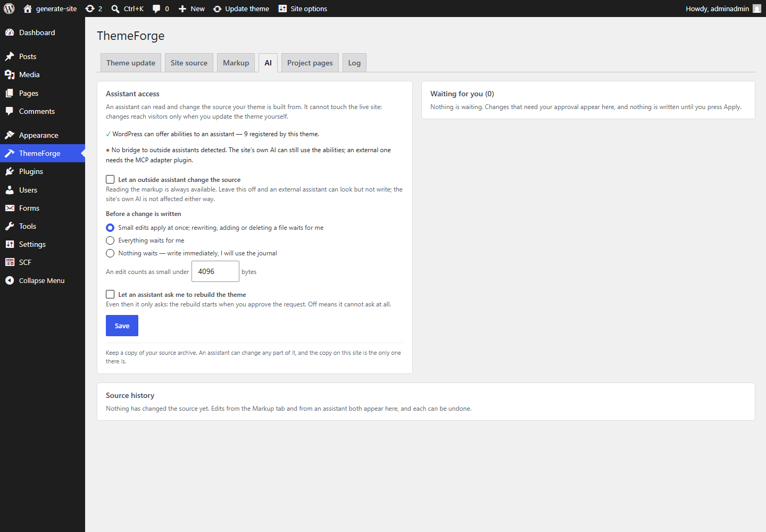Click the Dashboard gauge icon
Image resolution: width=766 pixels, height=532 pixels.
(10, 32)
